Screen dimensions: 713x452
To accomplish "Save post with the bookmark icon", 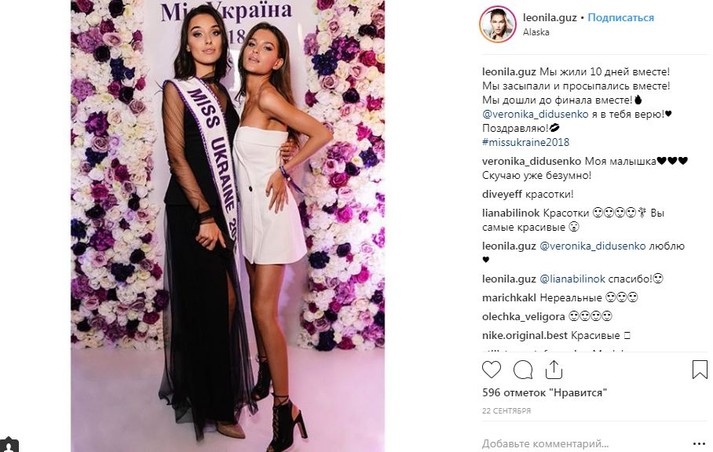I will [x=699, y=370].
